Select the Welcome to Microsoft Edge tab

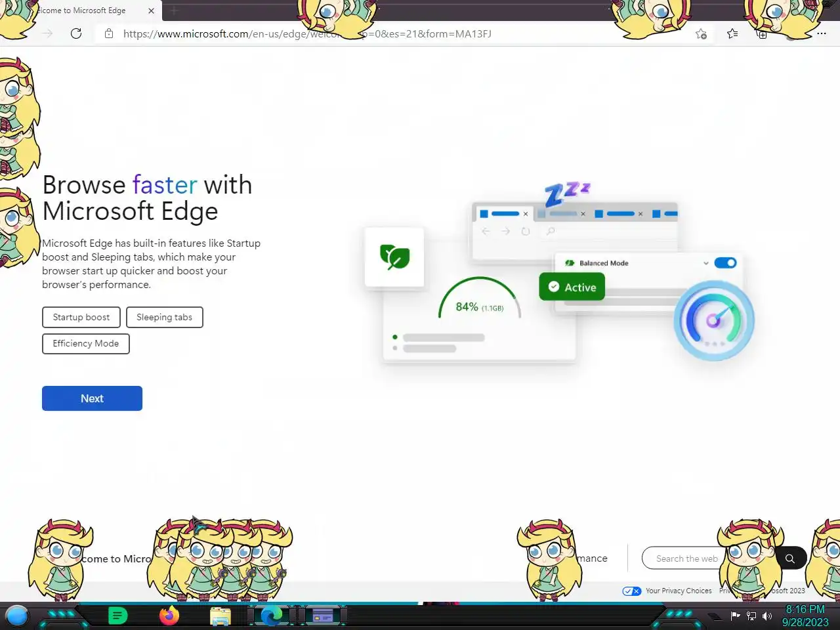coord(82,10)
